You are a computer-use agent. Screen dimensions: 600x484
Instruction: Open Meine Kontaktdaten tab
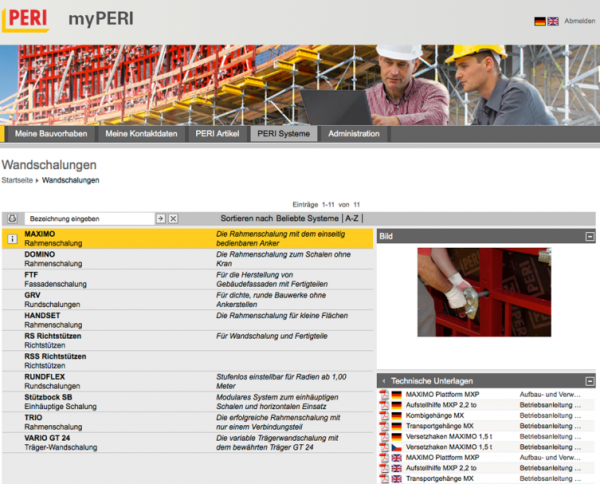(x=141, y=134)
